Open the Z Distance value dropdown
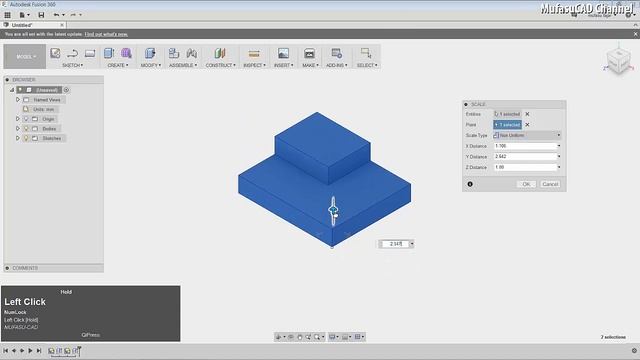This screenshot has width=640, height=360. (559, 167)
